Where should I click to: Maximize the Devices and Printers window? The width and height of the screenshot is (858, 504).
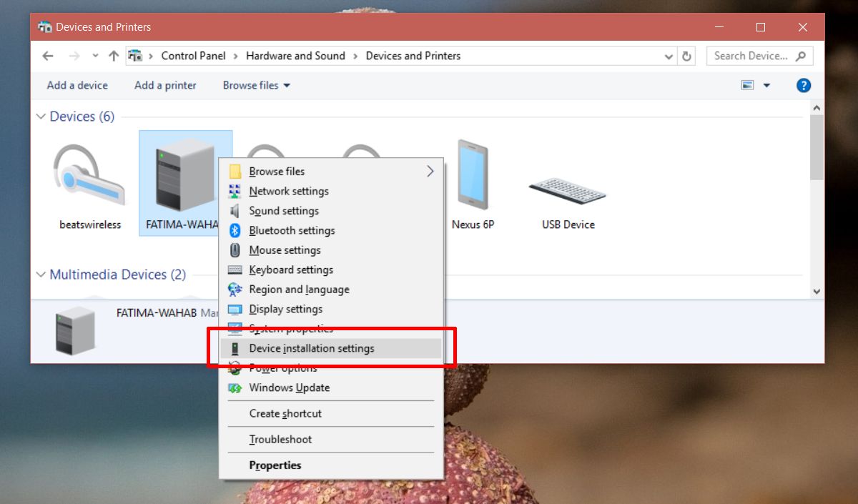[x=761, y=27]
